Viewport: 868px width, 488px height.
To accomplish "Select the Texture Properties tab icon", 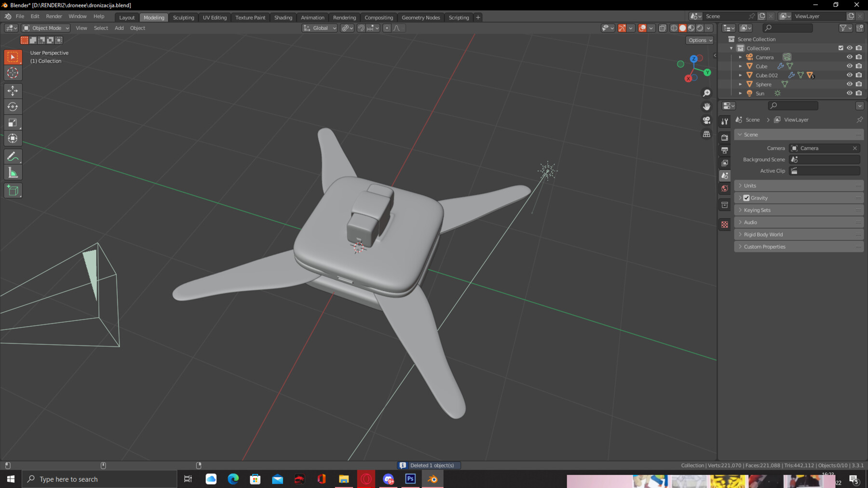I will 725,224.
